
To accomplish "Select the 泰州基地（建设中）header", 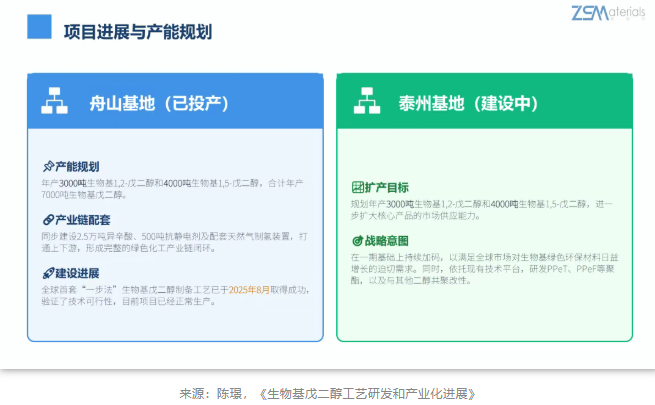I will point(468,103).
